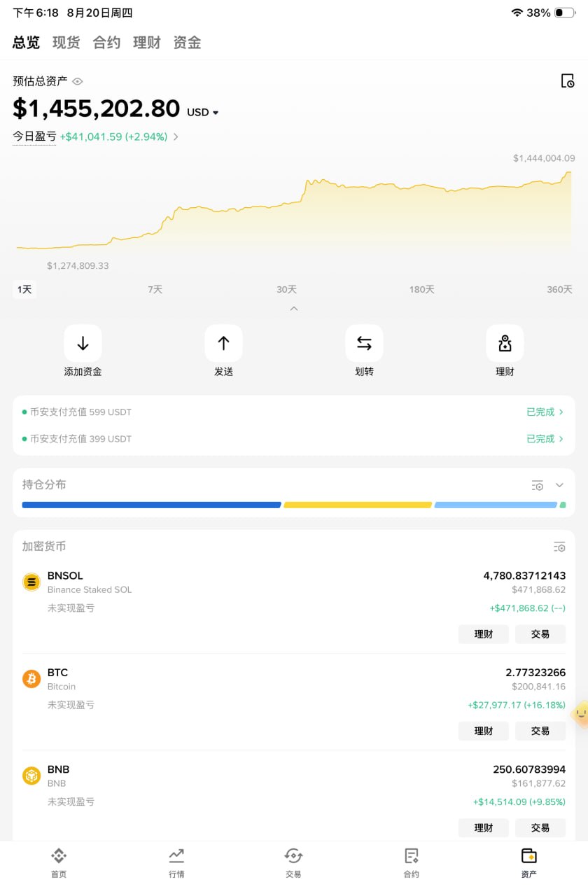Open asset history icon at top right
The width and height of the screenshot is (588, 896).
(568, 80)
